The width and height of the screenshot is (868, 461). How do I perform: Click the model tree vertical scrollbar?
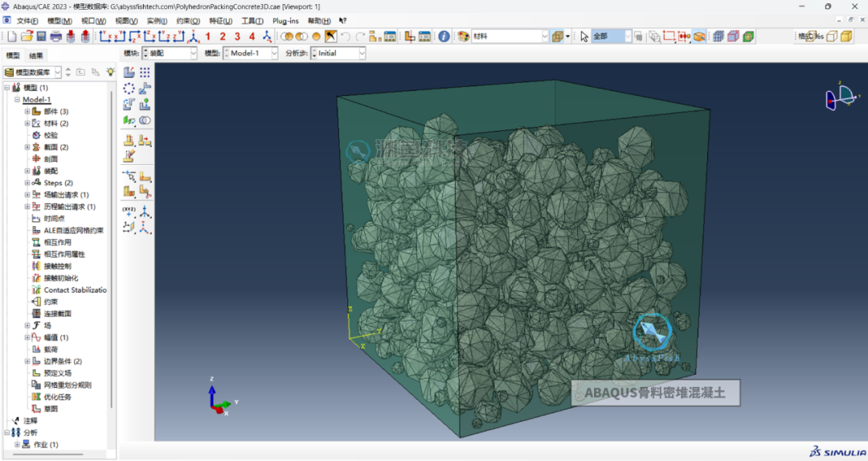tap(112, 249)
